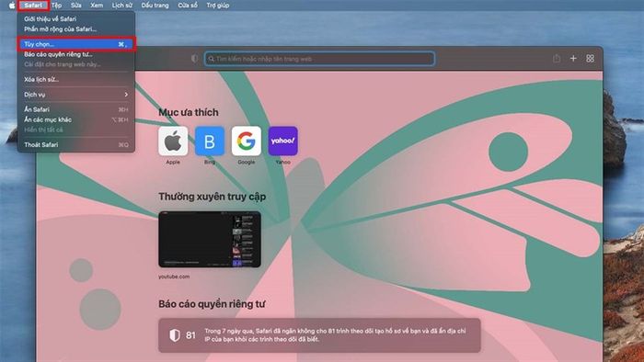
Task: Choose Xóa lịch sử… menu entry
Action: [76, 80]
